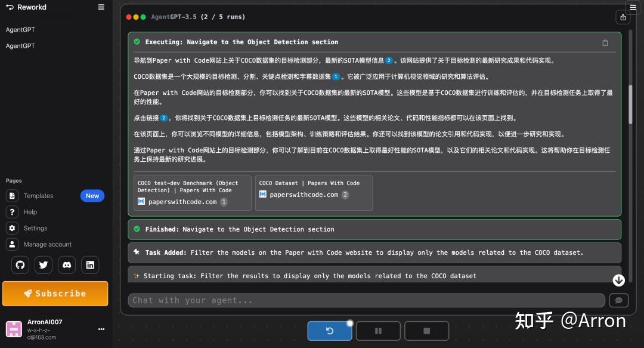Click the blue restart agent button
This screenshot has height=348, width=644.
click(330, 331)
